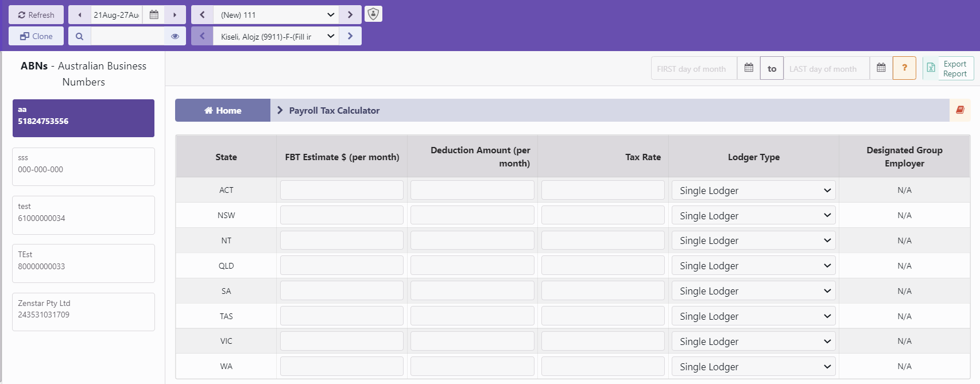This screenshot has width=980, height=384.
Task: Click Tax Rate field for WA
Action: click(603, 366)
